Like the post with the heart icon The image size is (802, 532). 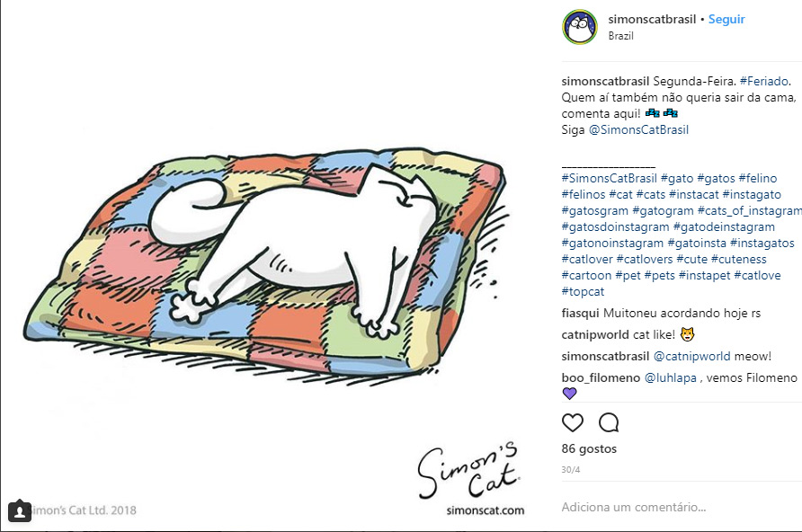click(x=573, y=422)
